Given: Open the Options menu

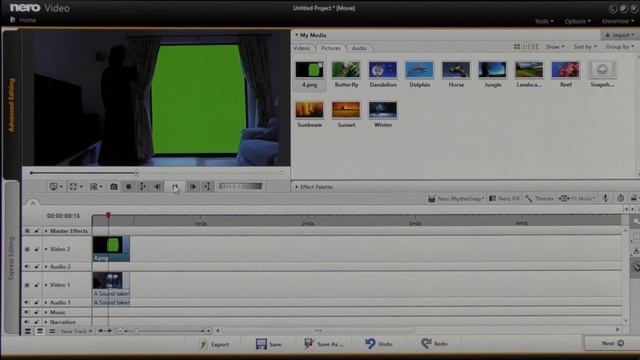Looking at the screenshot, I should pyautogui.click(x=578, y=21).
